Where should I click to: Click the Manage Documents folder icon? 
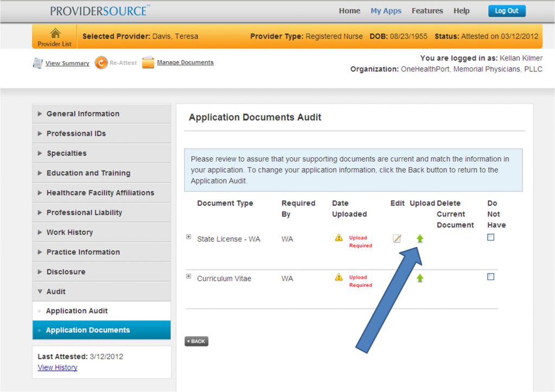click(x=148, y=63)
